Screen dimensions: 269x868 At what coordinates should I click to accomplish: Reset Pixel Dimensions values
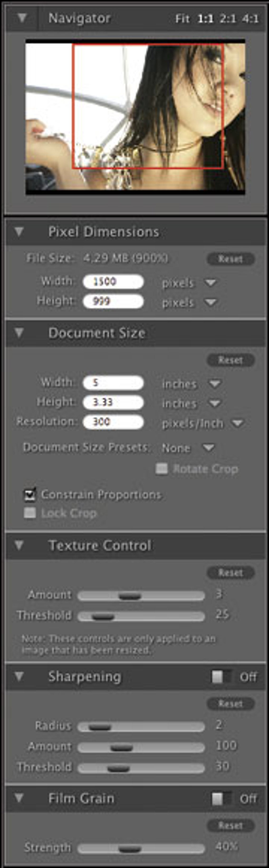pos(230,259)
